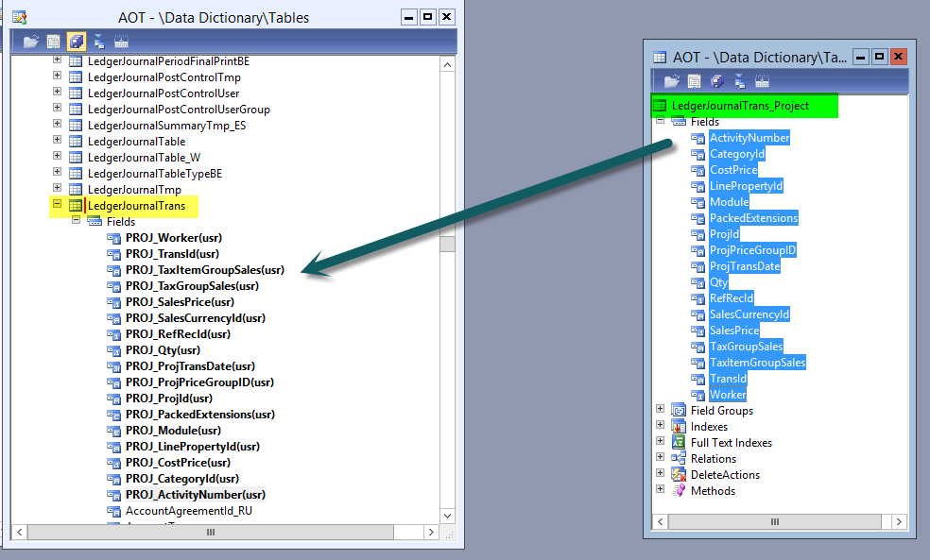Expand the Methods node in right tree
Viewport: 930px width, 560px height.
click(660, 491)
